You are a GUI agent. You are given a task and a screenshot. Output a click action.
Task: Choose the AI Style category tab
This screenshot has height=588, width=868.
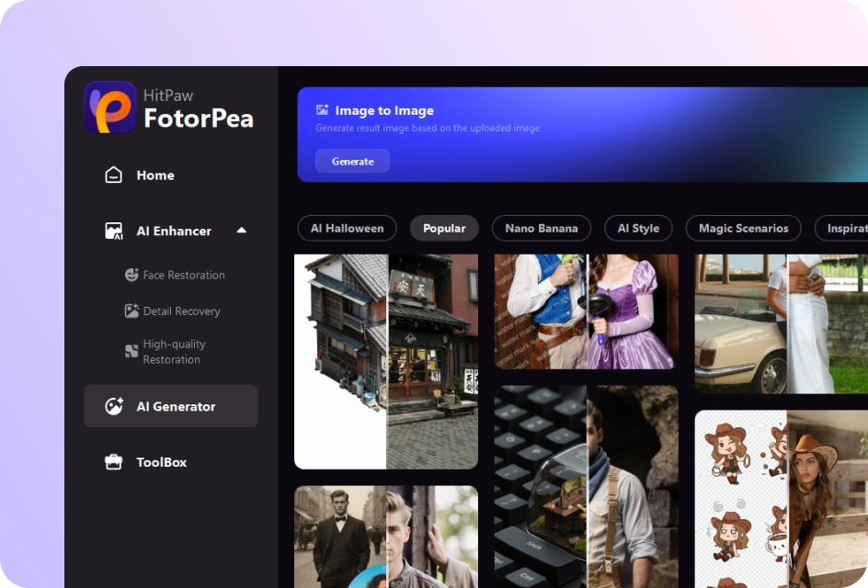click(638, 228)
